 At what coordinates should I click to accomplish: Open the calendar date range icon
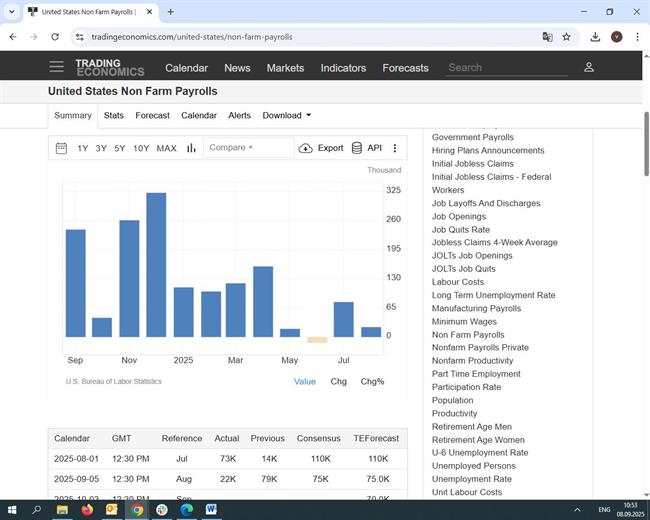coord(61,148)
